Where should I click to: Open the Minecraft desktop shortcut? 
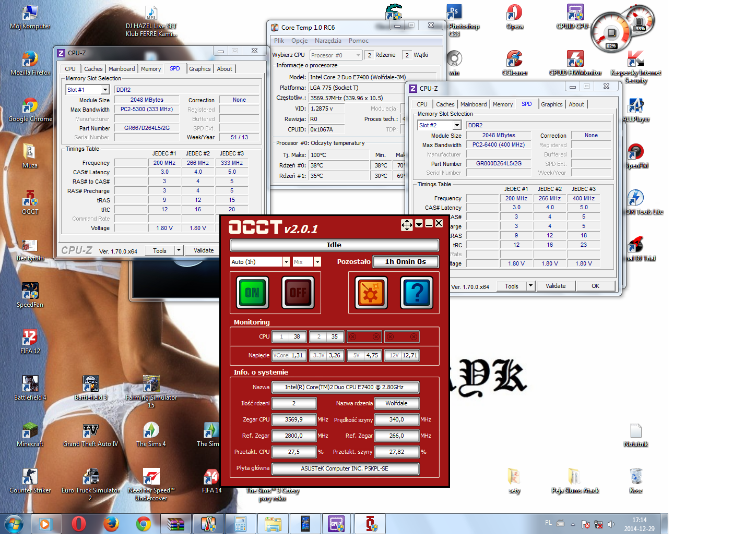[30, 435]
